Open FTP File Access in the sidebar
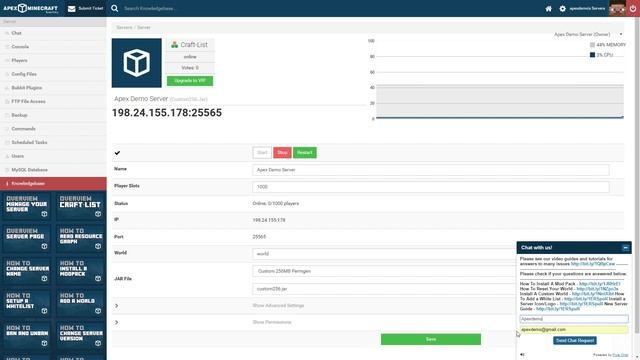This screenshot has width=640, height=360. click(53, 102)
